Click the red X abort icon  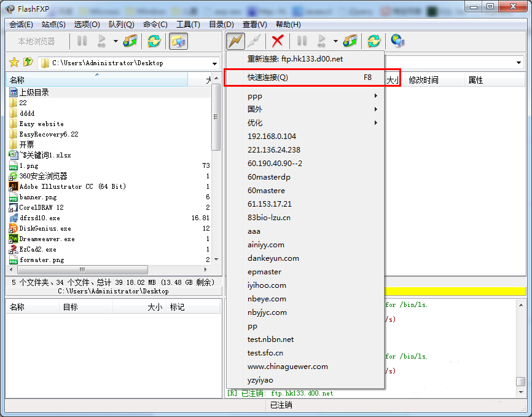pyautogui.click(x=278, y=41)
